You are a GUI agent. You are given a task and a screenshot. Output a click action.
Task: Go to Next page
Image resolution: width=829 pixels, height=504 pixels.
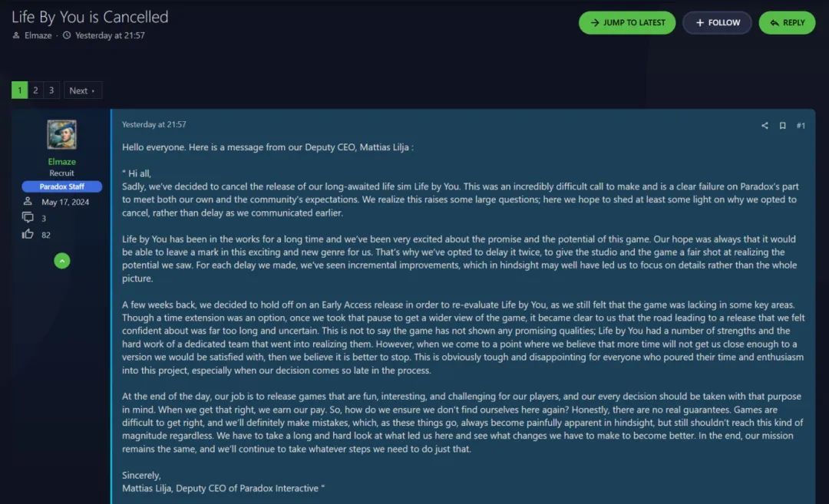click(x=82, y=91)
